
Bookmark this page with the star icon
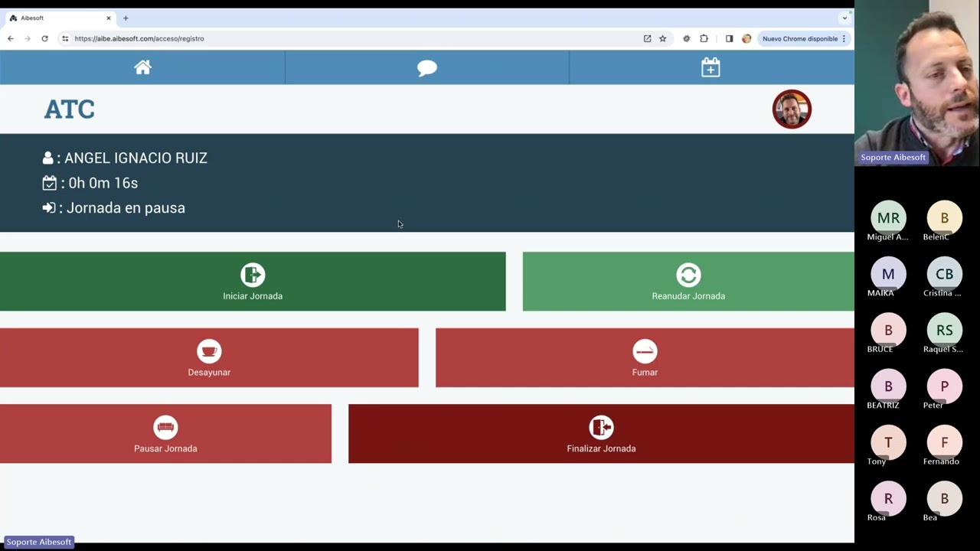click(x=663, y=38)
